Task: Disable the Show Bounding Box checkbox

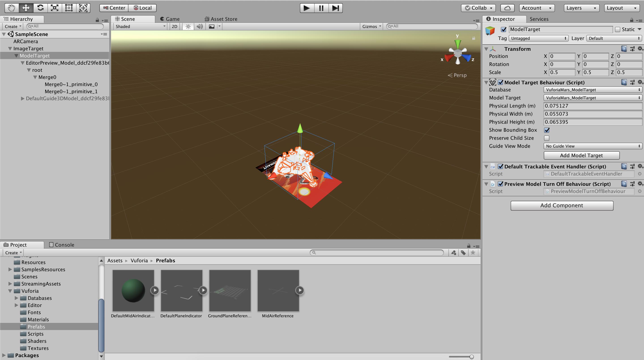Action: (x=547, y=130)
